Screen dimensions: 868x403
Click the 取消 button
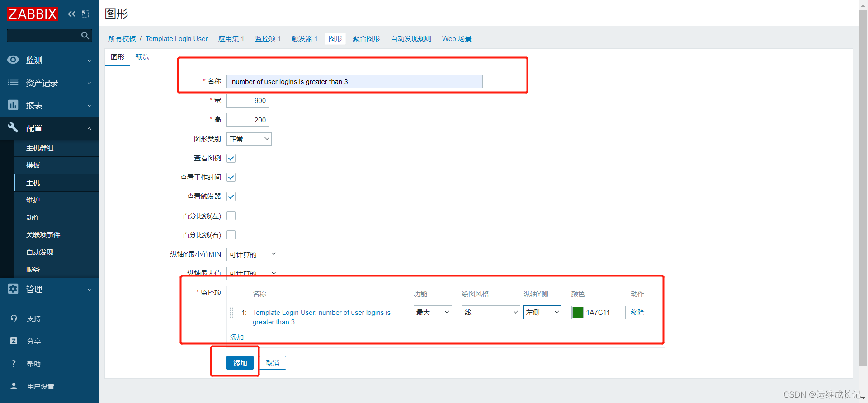coord(273,363)
